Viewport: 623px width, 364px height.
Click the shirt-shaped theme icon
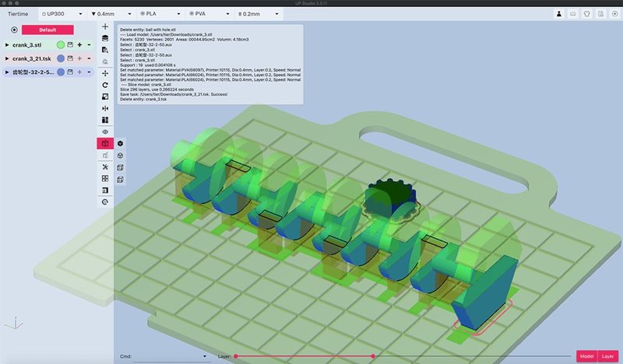pyautogui.click(x=587, y=14)
